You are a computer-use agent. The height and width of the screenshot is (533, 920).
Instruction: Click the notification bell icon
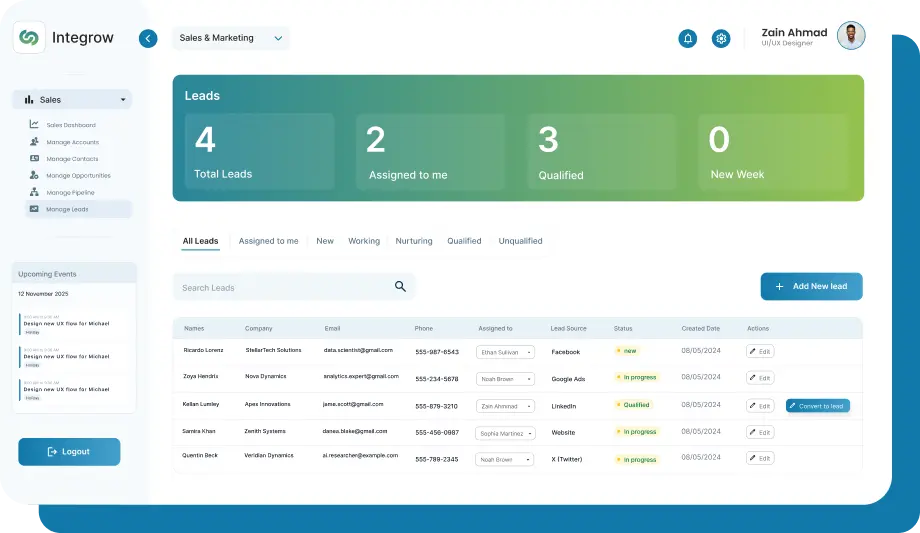[687, 39]
